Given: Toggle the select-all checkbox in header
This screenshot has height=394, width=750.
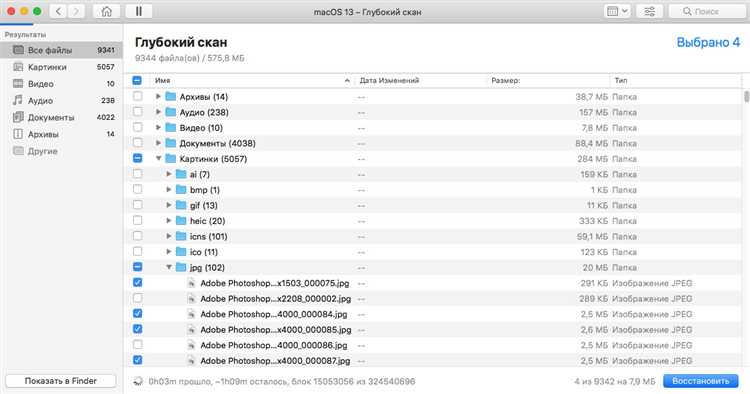Looking at the screenshot, I should pyautogui.click(x=137, y=80).
